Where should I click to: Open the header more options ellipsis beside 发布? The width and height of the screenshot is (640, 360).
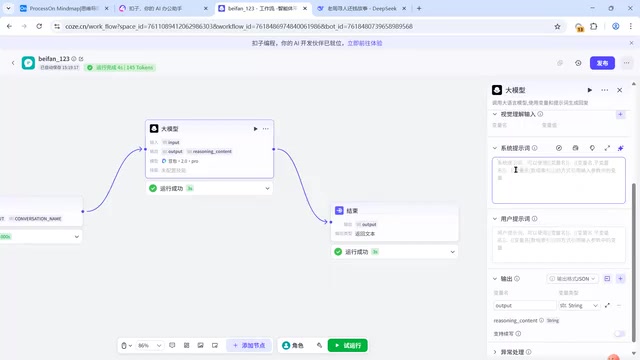coord(627,63)
